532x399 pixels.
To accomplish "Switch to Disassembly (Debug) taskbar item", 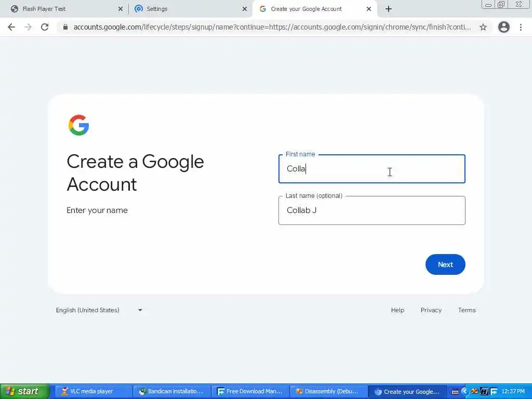I will (x=329, y=392).
